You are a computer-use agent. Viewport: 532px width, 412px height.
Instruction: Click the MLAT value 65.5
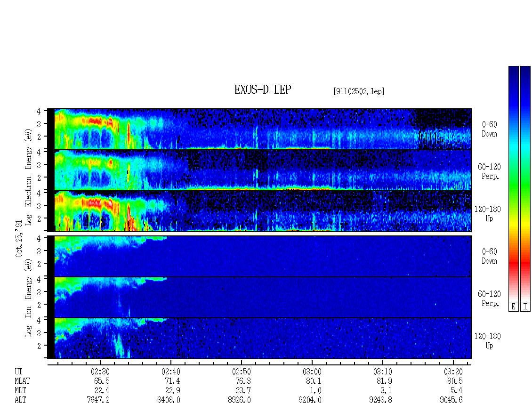(102, 381)
